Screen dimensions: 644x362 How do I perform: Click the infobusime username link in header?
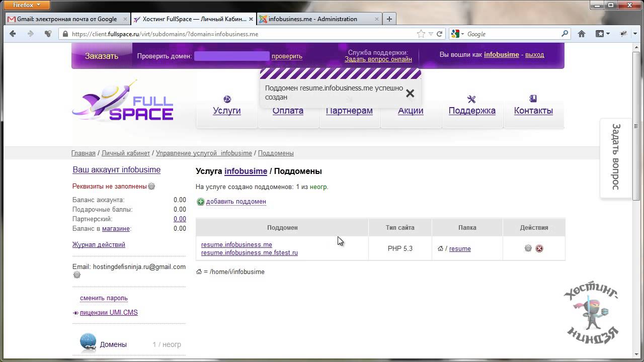tap(502, 54)
